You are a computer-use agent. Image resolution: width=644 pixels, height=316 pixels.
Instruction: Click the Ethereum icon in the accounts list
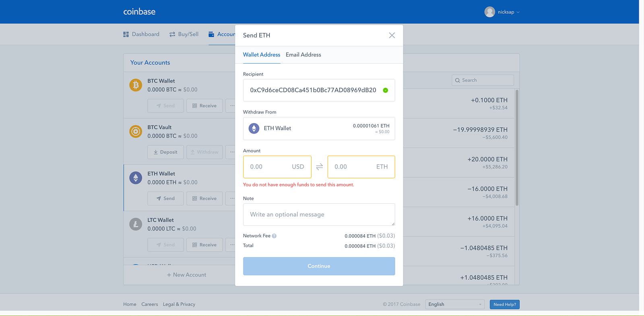[x=136, y=178]
